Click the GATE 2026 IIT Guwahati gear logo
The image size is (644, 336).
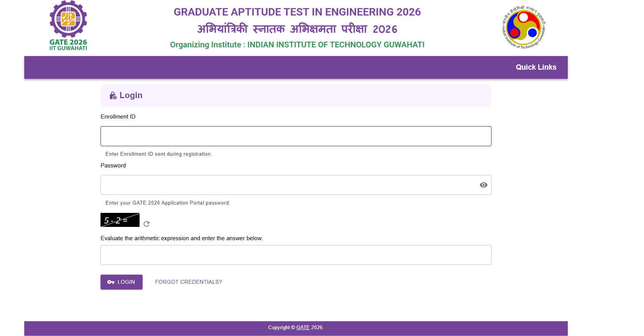click(68, 25)
